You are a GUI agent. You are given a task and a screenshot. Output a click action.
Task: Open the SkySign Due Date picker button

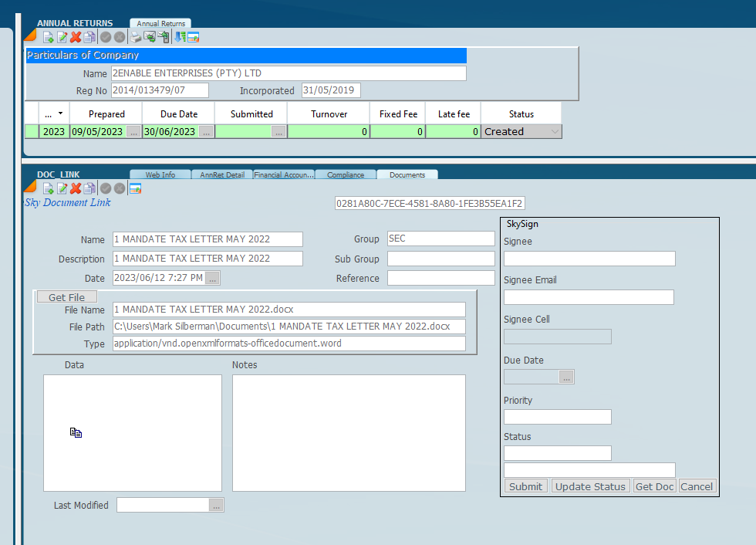coord(566,377)
